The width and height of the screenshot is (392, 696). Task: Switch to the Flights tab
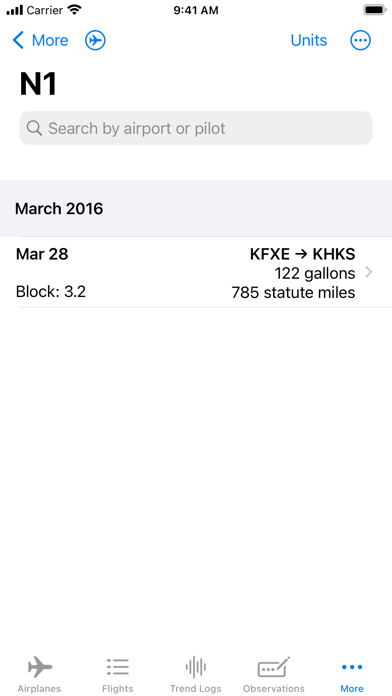click(x=118, y=674)
